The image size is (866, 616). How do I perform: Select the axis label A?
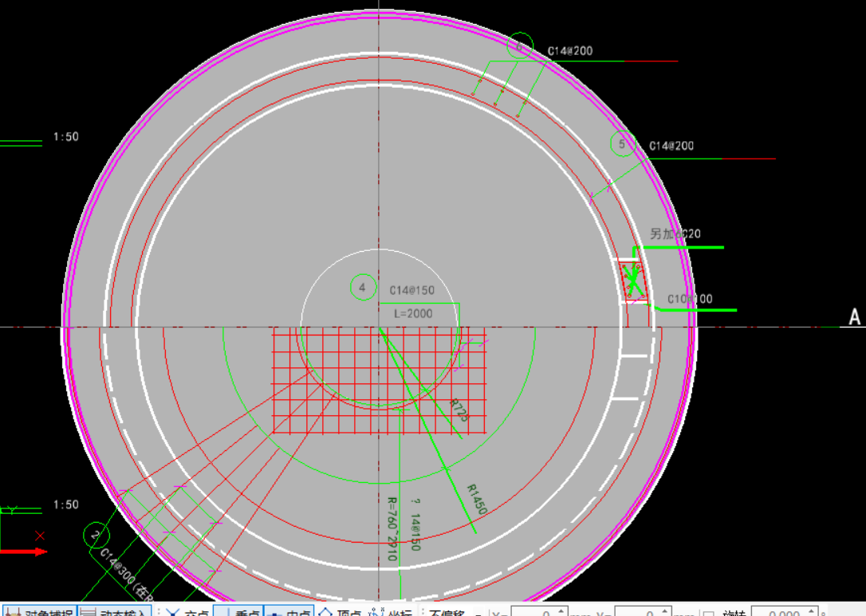click(x=854, y=317)
